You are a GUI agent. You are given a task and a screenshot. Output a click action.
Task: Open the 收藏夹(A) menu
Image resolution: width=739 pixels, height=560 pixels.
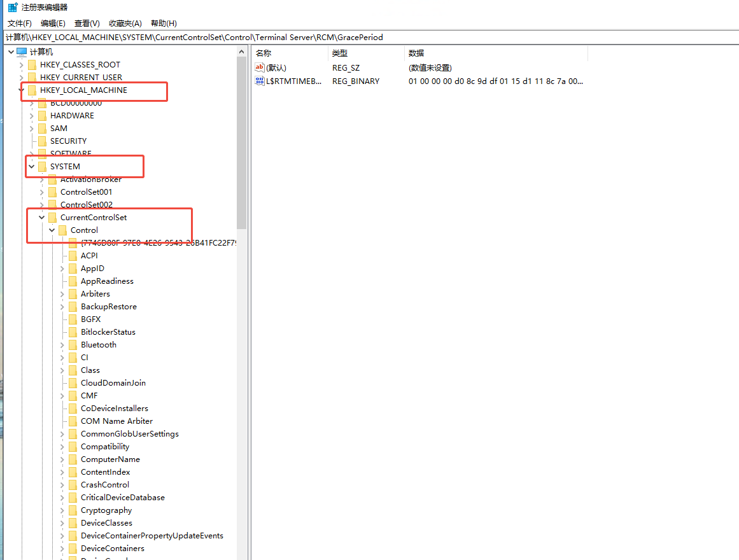125,23
